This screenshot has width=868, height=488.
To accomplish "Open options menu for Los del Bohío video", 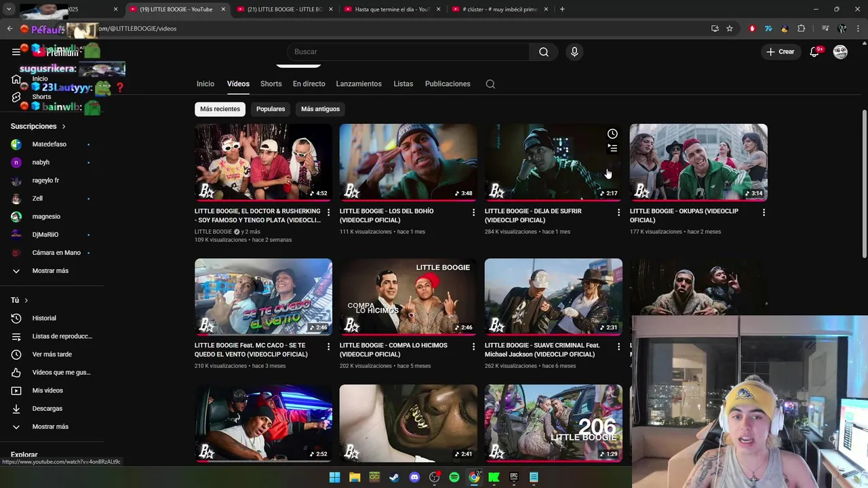I will tap(473, 212).
